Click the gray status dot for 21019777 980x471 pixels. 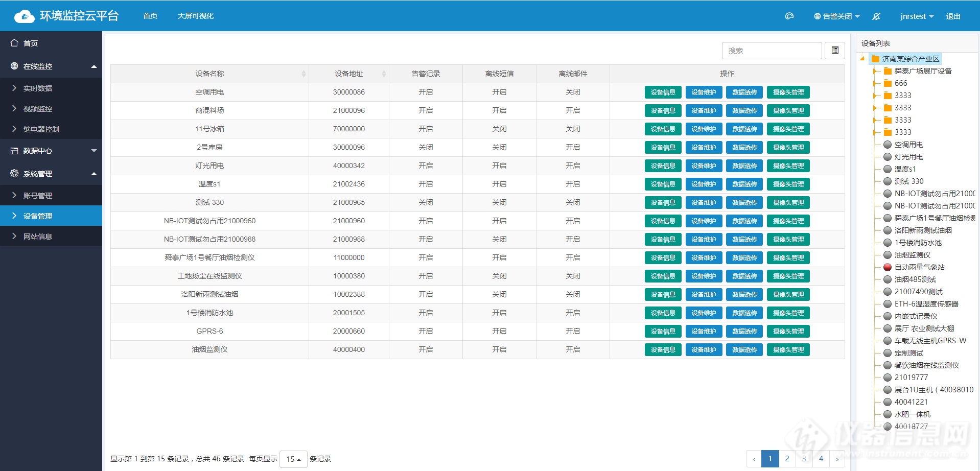pos(888,378)
